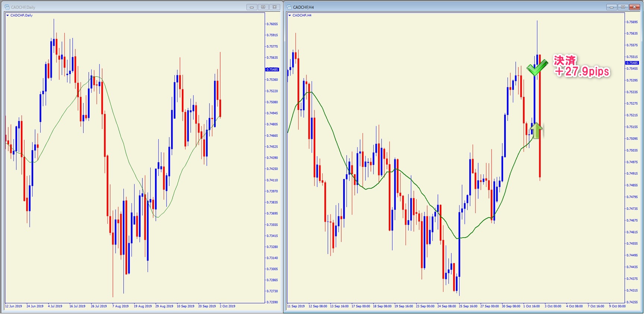Close the CADCHF,H4 chart window

tap(634, 7)
